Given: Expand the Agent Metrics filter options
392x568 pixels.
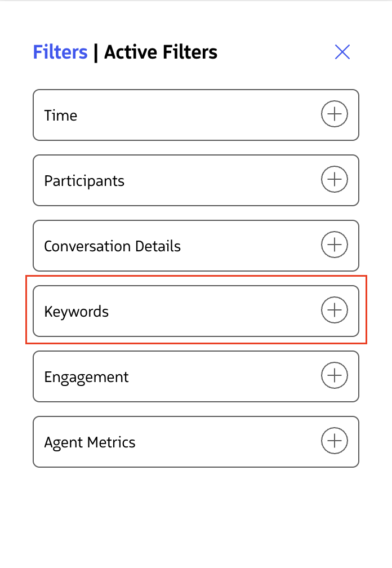Looking at the screenshot, I should click(x=196, y=441).
